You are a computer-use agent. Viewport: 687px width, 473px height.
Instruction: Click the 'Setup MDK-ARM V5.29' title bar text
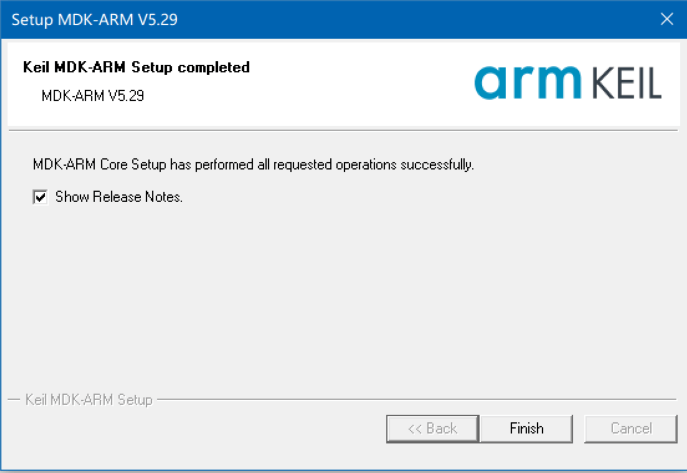(95, 19)
